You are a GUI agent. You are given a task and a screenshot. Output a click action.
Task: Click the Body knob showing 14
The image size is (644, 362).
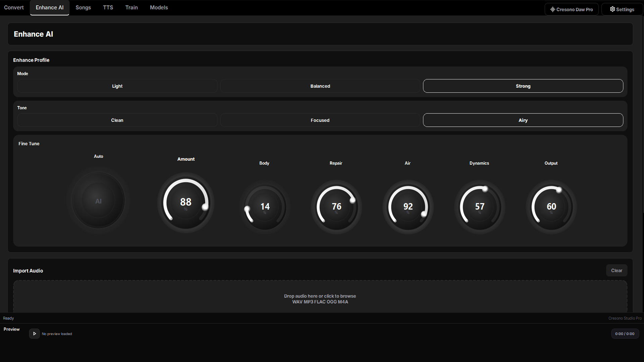pyautogui.click(x=265, y=207)
